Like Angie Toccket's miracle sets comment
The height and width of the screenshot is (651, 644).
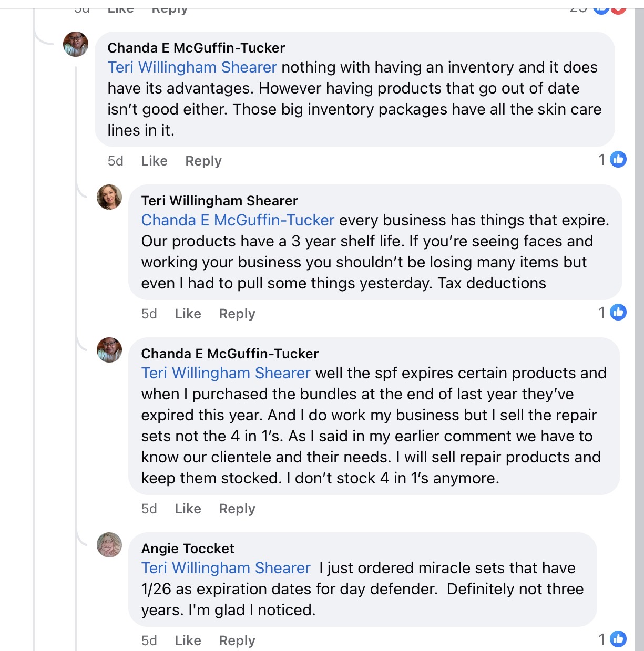pos(188,640)
